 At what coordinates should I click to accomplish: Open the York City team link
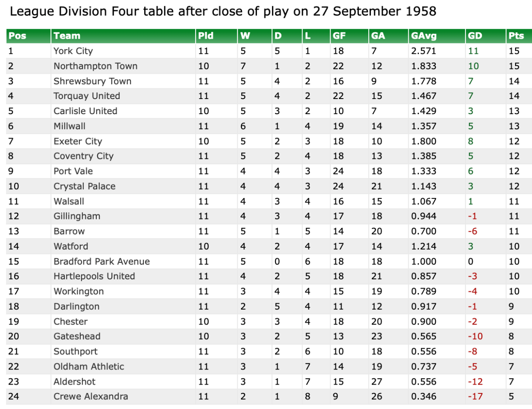[x=73, y=51]
